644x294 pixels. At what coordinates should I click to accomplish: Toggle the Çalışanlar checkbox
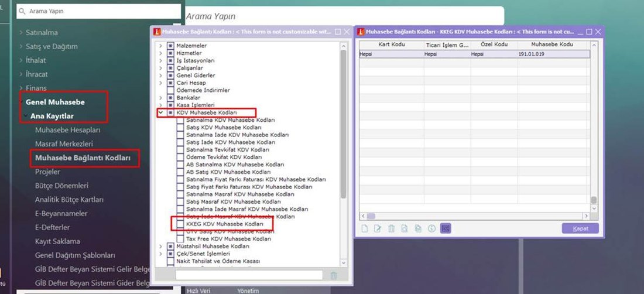pyautogui.click(x=171, y=68)
